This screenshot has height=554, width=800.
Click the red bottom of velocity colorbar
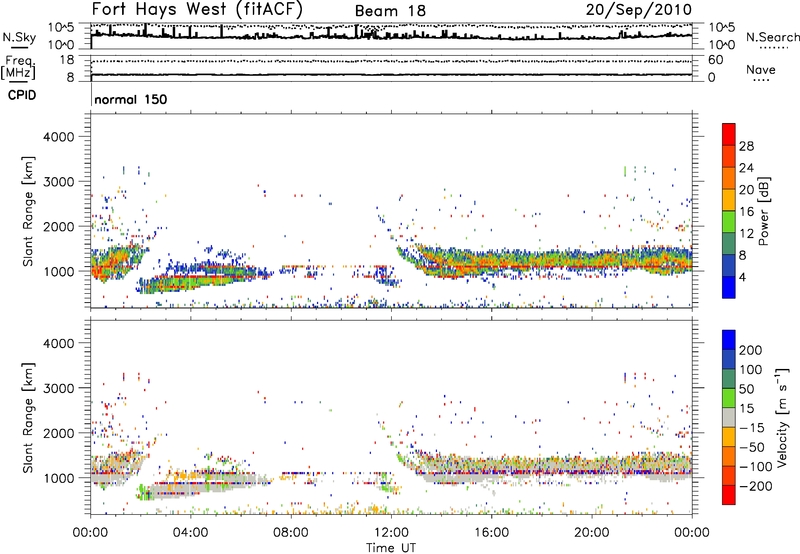729,495
